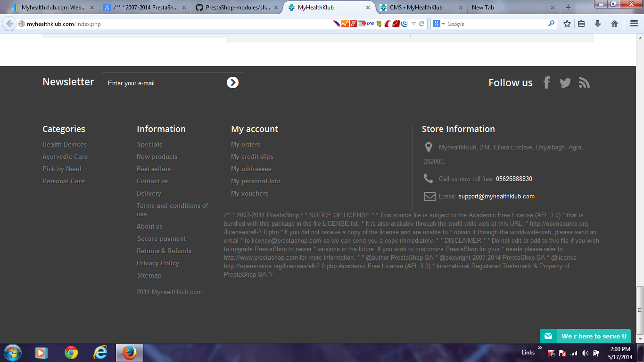Open the Specials link

pos(149,144)
